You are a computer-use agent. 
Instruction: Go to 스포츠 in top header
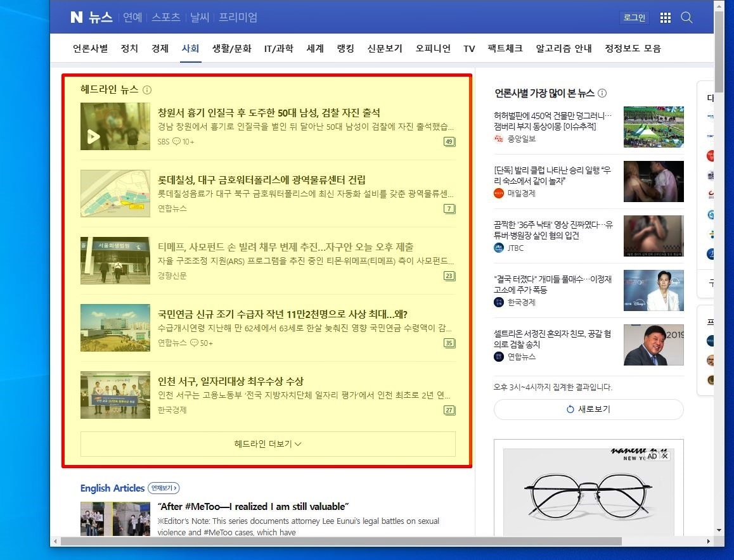tap(165, 17)
